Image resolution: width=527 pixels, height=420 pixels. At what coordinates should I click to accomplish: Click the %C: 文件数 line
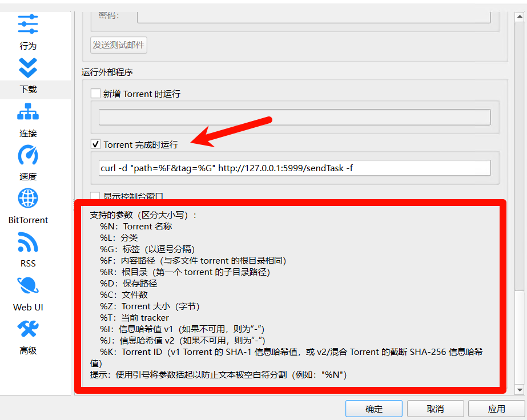[124, 295]
